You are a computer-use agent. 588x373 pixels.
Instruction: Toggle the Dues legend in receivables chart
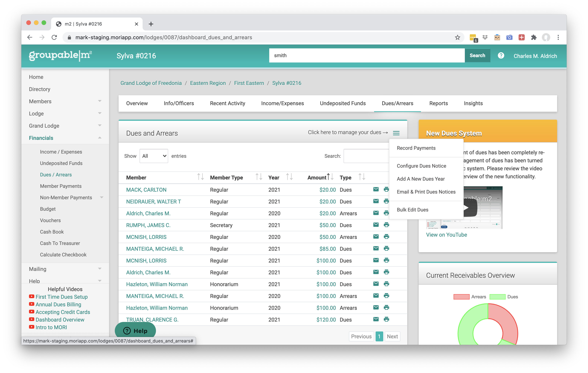[x=497, y=297]
